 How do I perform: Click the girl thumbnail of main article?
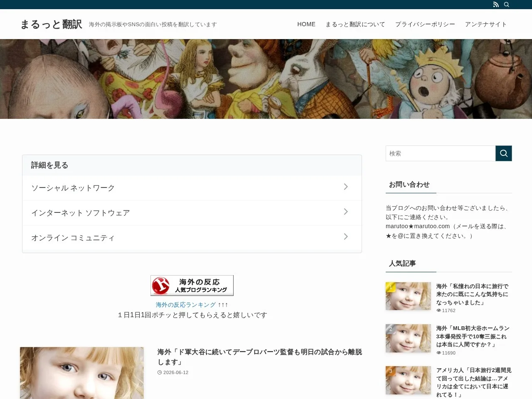[82, 373]
